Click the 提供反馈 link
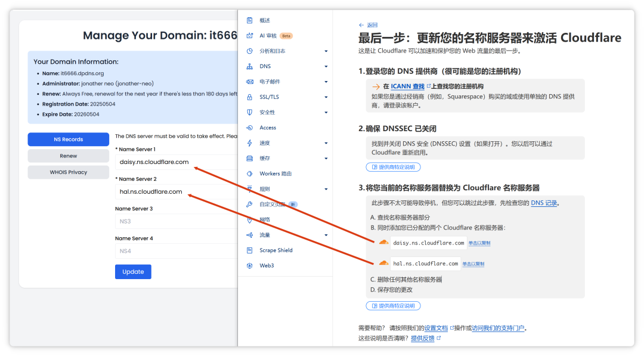Viewport: 644px width, 356px height. (422, 338)
